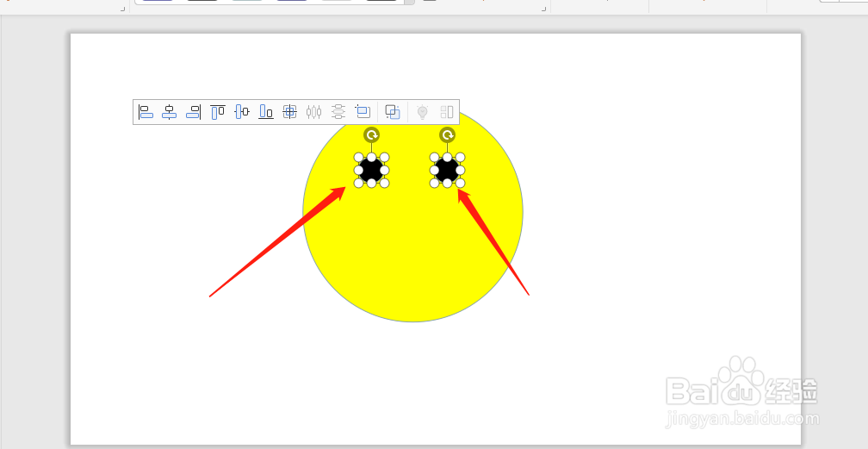Click the grayed-out lightbulb icon
The width and height of the screenshot is (868, 449).
point(422,112)
